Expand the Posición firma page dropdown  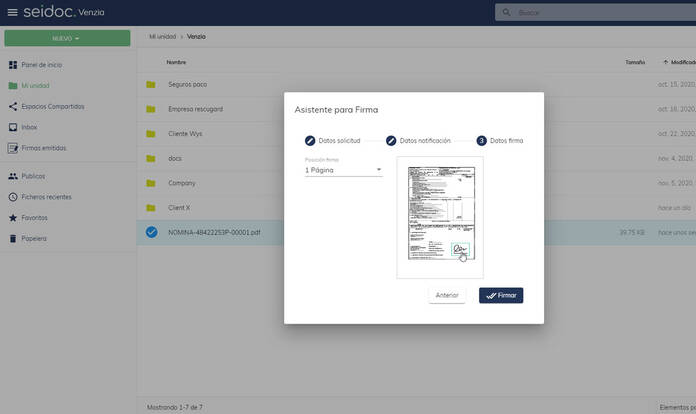pyautogui.click(x=343, y=170)
